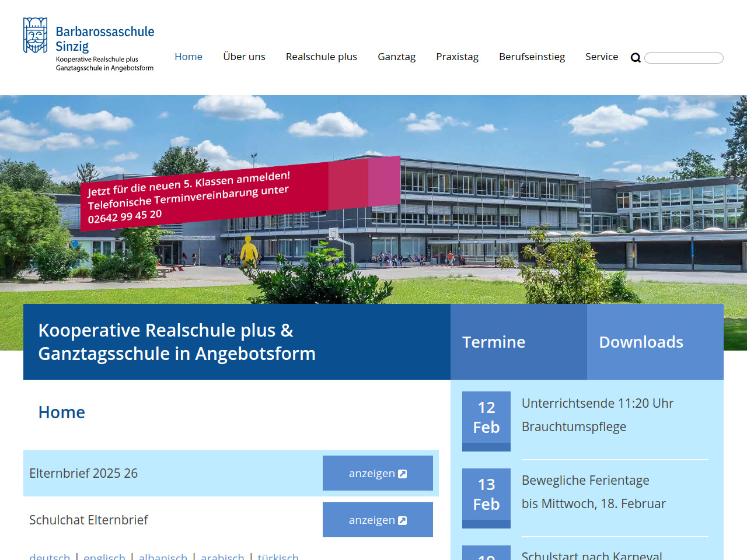Open the Praxistag menu item

tap(457, 57)
